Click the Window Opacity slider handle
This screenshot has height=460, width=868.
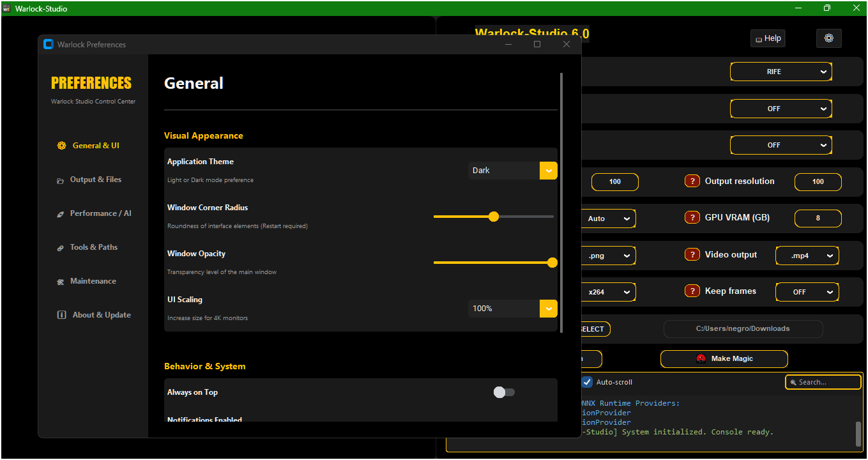(x=552, y=263)
